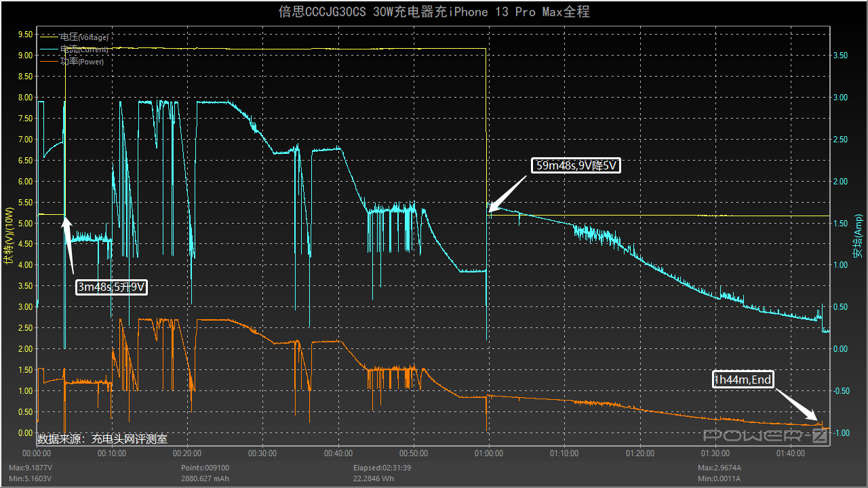Click the Min:5.1603V voltage statistic

point(30,479)
